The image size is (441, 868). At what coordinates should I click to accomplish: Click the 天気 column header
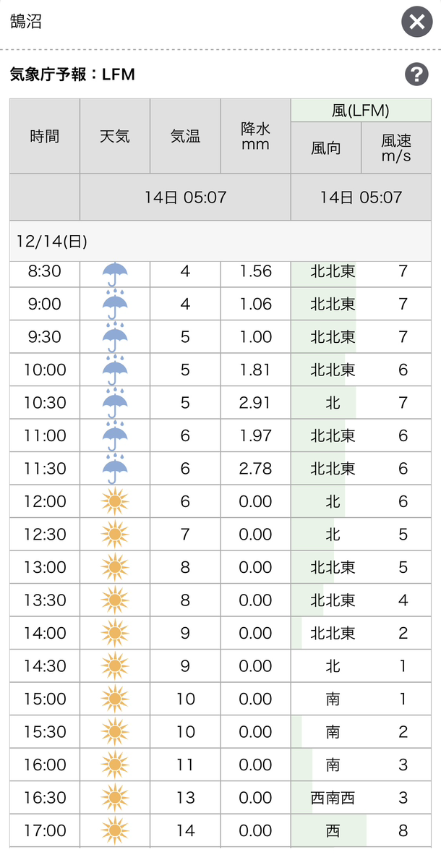coord(115,136)
